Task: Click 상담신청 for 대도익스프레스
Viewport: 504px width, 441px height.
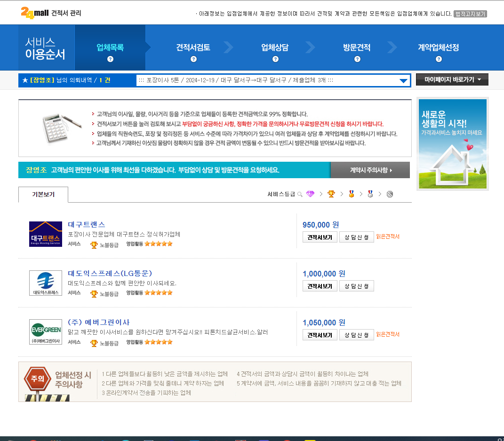Action: click(x=356, y=286)
